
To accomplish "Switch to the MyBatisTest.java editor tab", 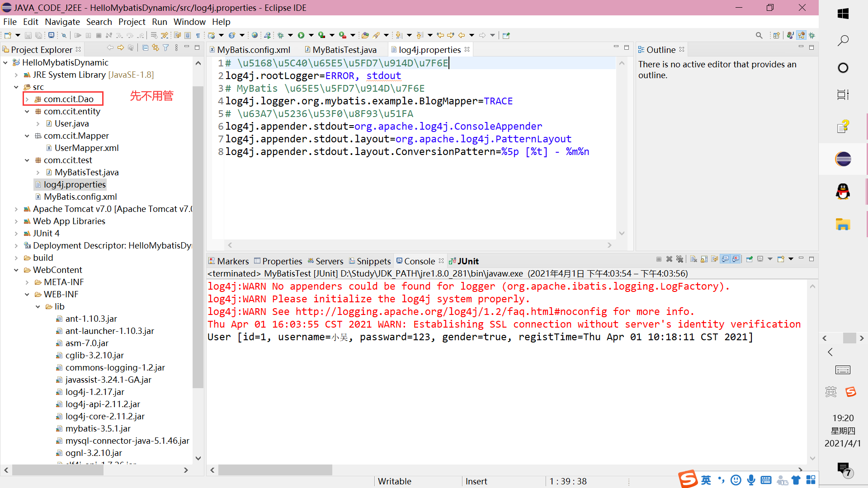I will click(344, 50).
